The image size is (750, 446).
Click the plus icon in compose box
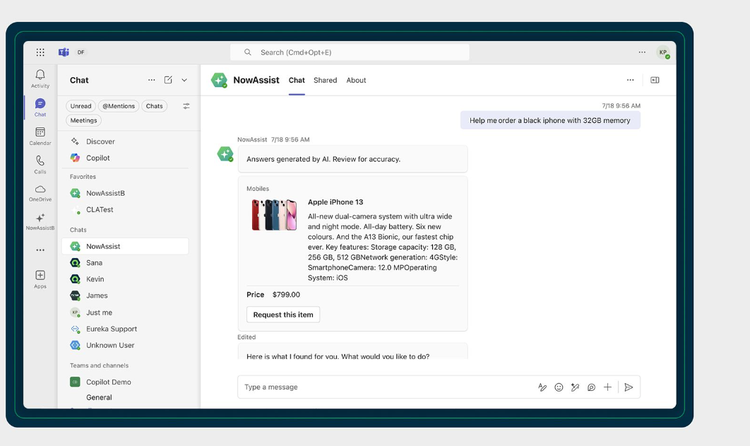pyautogui.click(x=607, y=387)
